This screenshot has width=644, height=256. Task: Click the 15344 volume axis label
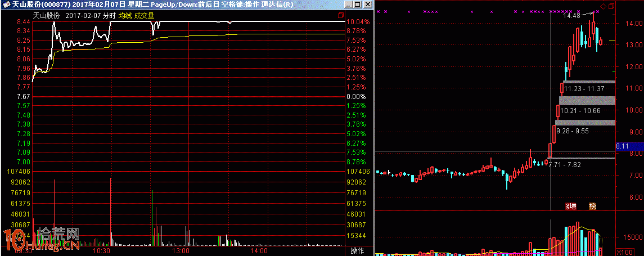coord(357,235)
